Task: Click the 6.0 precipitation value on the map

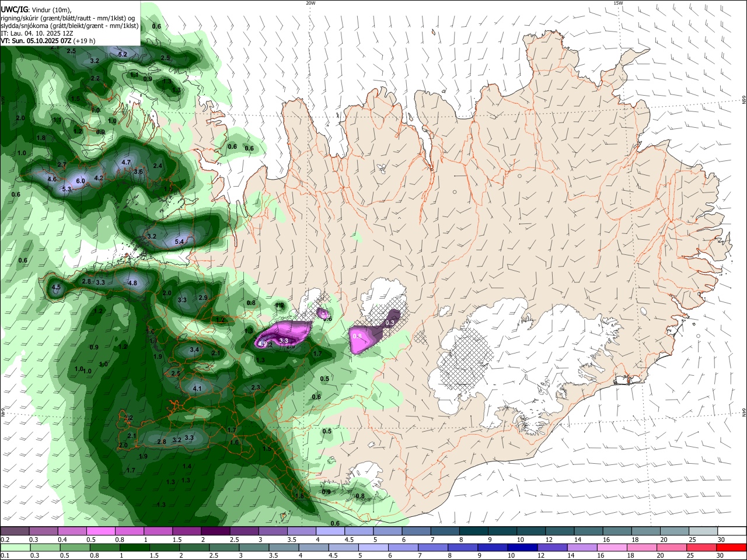Action: tap(81, 181)
